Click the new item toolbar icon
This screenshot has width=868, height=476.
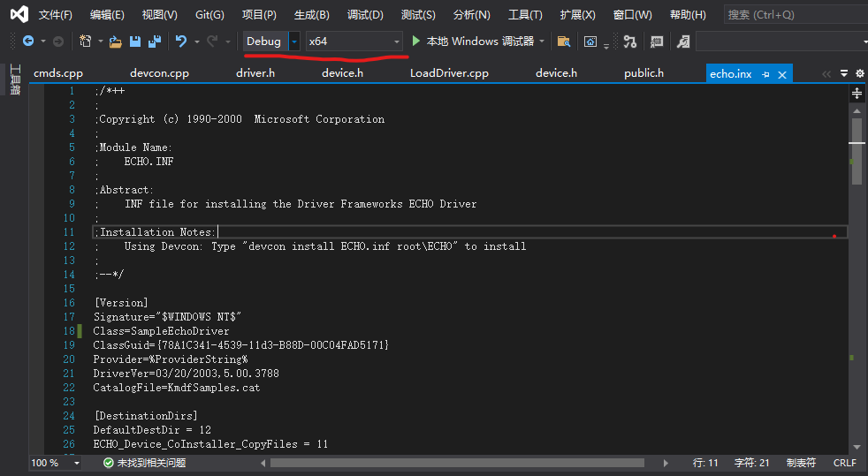85,41
